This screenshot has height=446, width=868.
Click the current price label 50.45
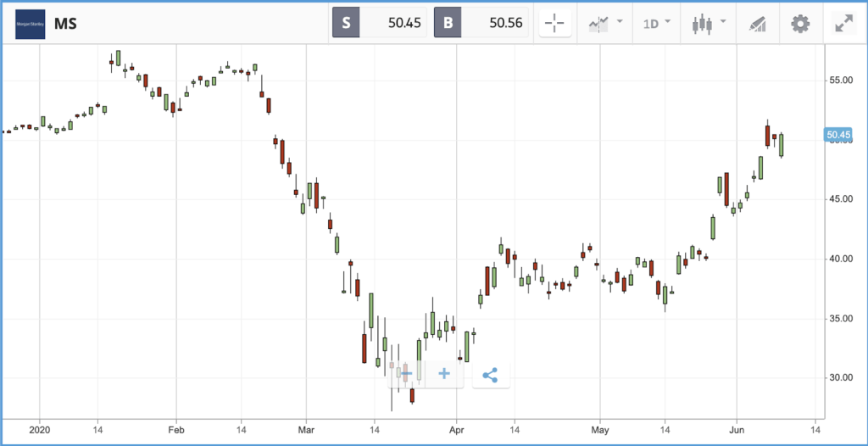(x=837, y=135)
